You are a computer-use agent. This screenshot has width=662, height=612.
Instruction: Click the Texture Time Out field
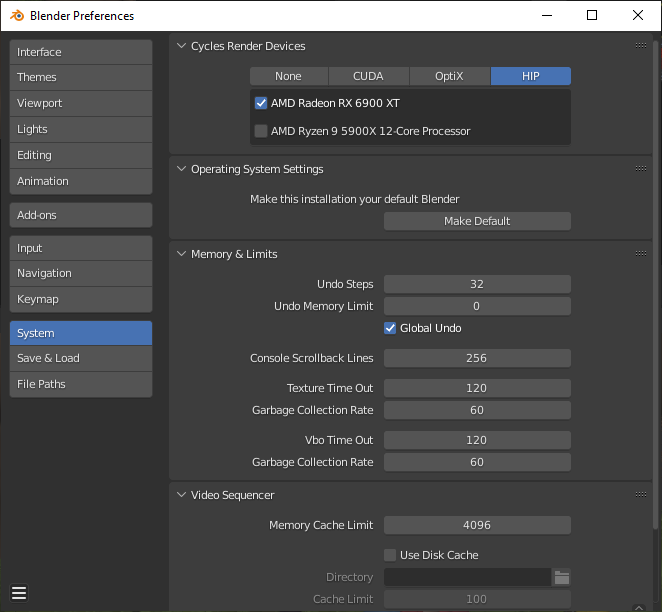click(478, 388)
